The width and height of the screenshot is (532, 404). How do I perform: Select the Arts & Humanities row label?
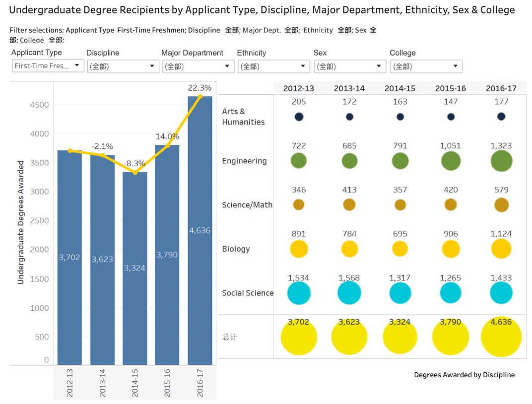[243, 117]
